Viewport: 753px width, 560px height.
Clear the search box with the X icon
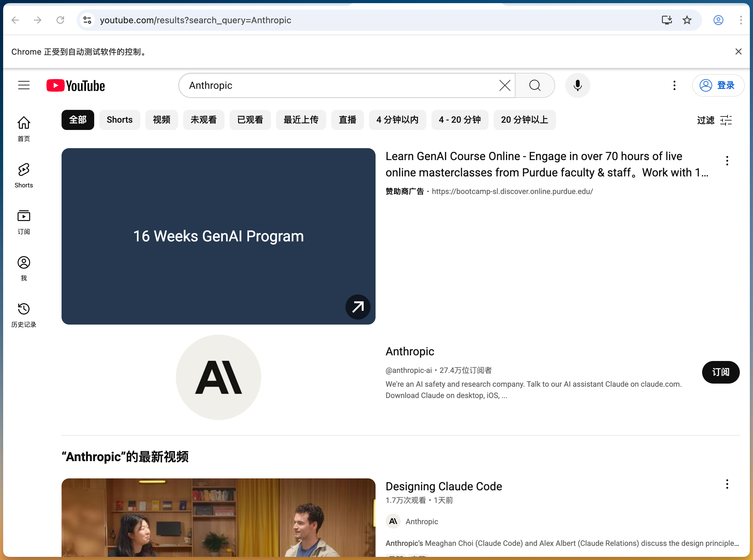505,85
